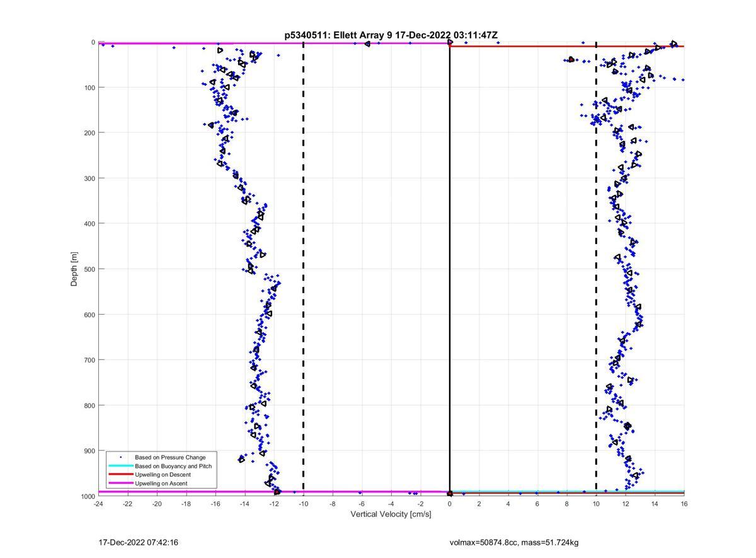Click the "Upwelling on Ascent" legend entry
756x558 pixels.
(161, 484)
